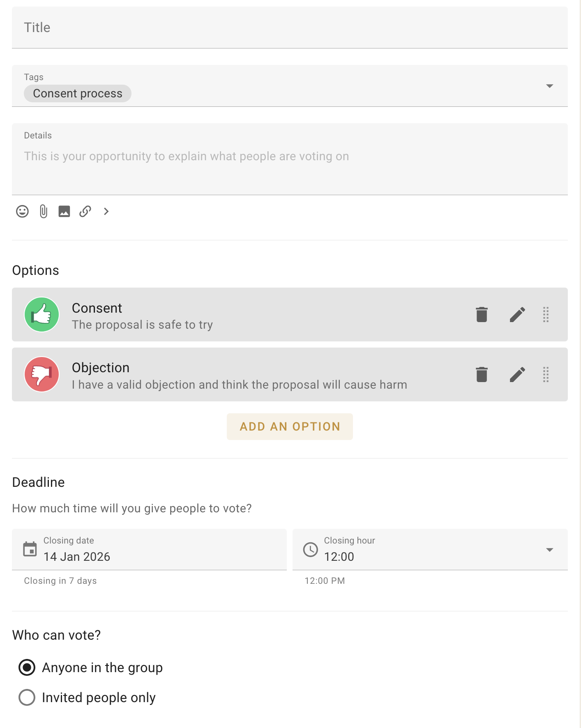Click the ADD AN OPTION button
581x728 pixels.
pos(290,426)
